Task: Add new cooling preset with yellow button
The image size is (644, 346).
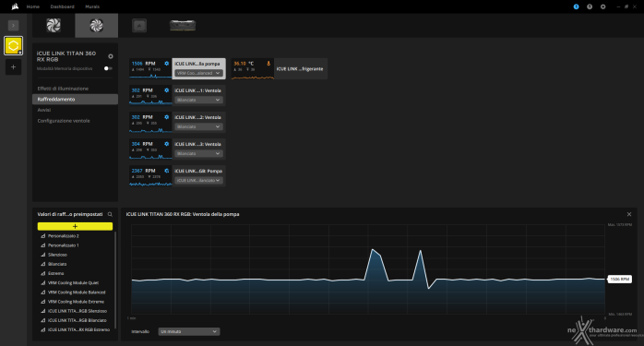Action: coord(75,226)
